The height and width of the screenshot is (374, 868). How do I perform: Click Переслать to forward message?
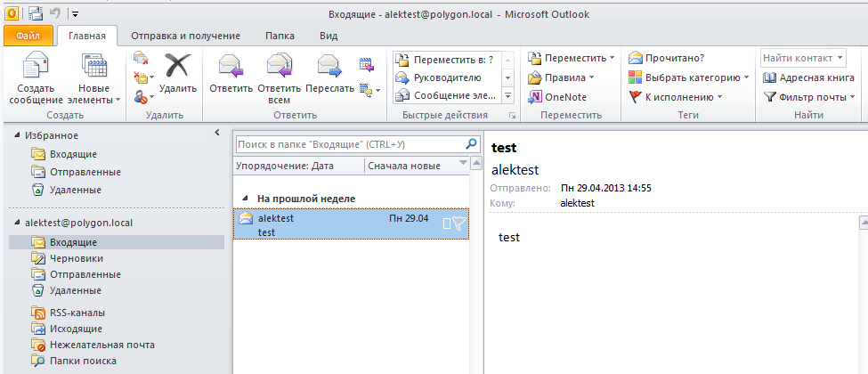[329, 73]
